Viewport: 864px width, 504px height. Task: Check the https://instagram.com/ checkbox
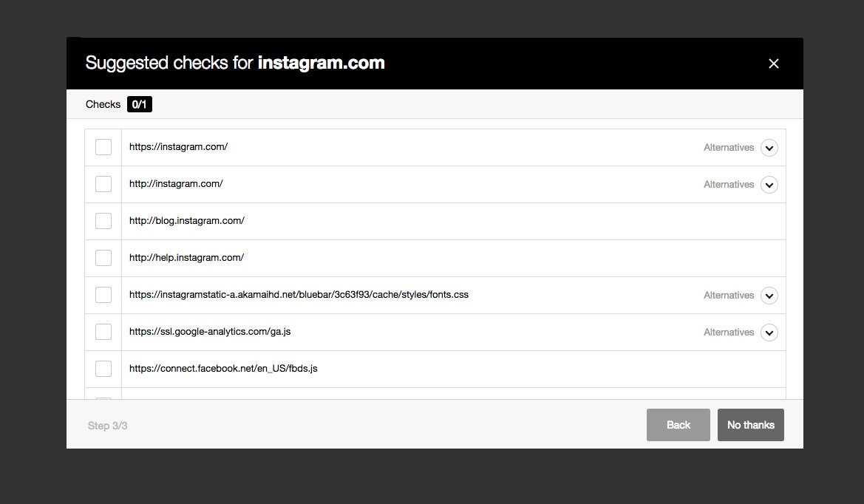pyautogui.click(x=103, y=147)
